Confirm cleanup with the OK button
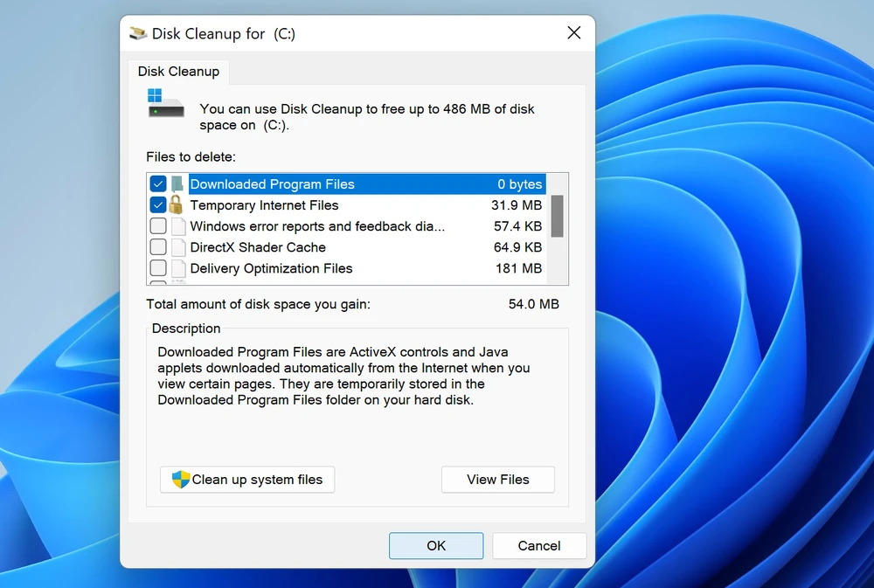The width and height of the screenshot is (874, 588). pos(436,546)
